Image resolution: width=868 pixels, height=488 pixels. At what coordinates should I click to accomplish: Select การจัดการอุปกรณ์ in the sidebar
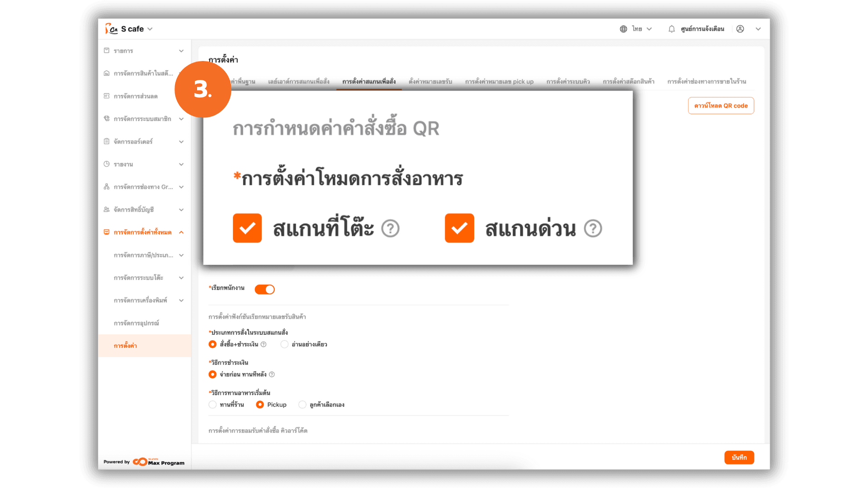coord(137,324)
